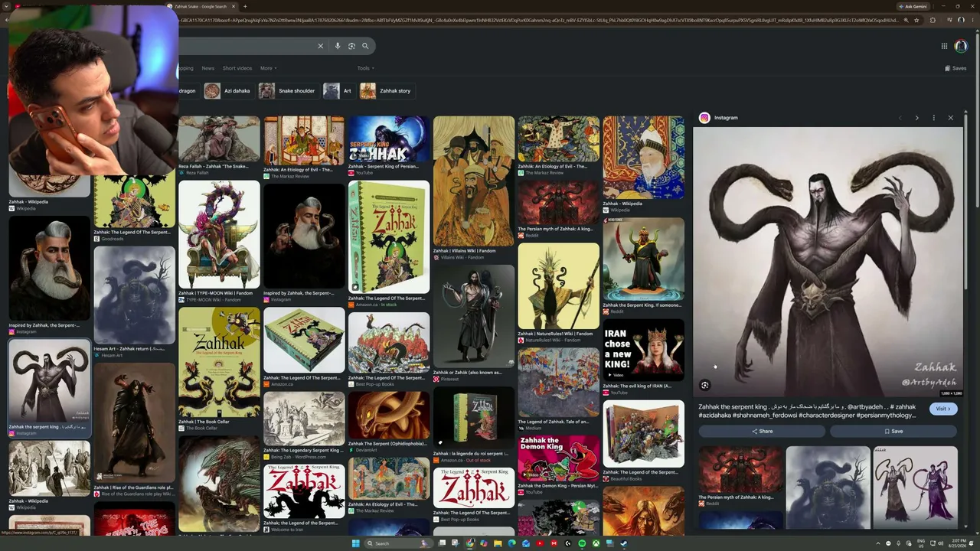Open the Persian myth of Zahhak related image
Viewport: 980px width, 551px height.
click(x=741, y=470)
